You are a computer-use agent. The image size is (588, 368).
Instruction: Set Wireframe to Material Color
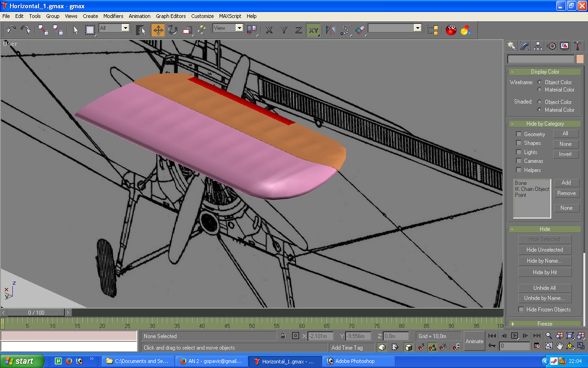tap(540, 90)
